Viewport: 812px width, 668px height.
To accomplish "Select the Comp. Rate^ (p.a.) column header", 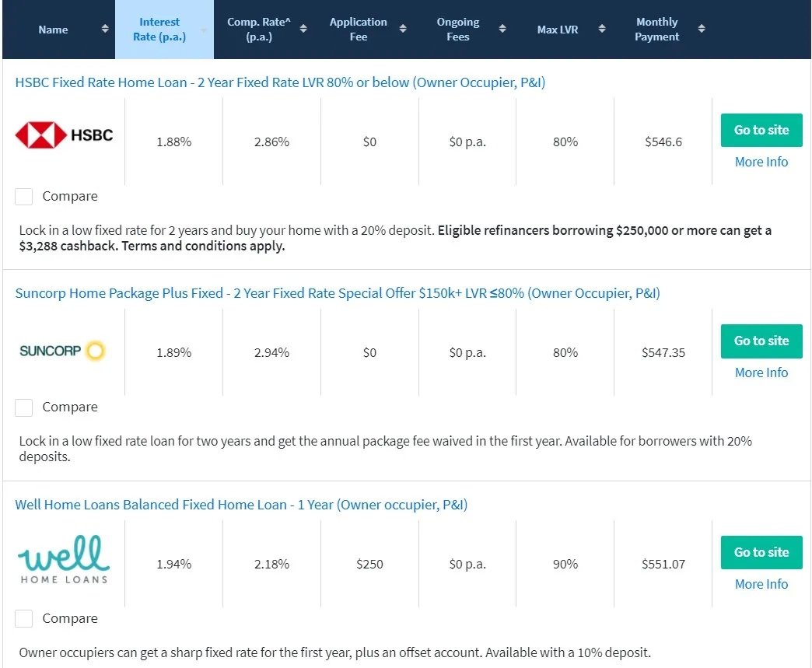I will coord(264,30).
